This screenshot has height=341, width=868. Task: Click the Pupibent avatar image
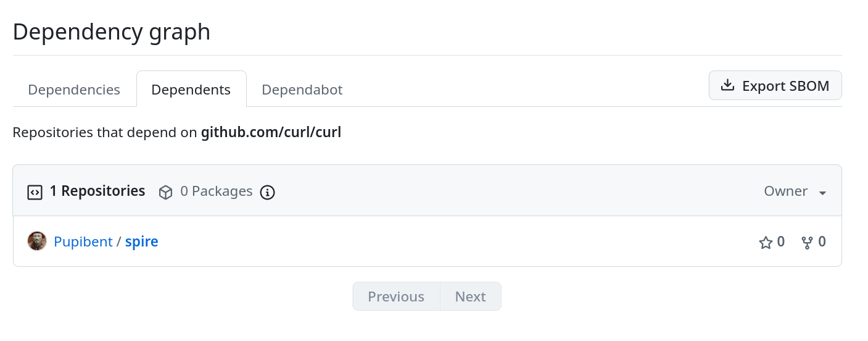[37, 241]
